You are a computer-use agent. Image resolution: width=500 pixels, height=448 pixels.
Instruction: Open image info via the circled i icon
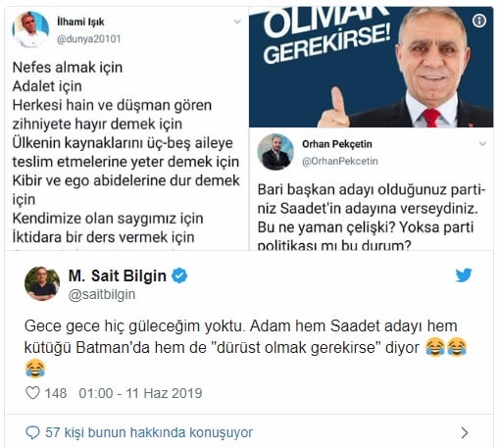tap(479, 21)
